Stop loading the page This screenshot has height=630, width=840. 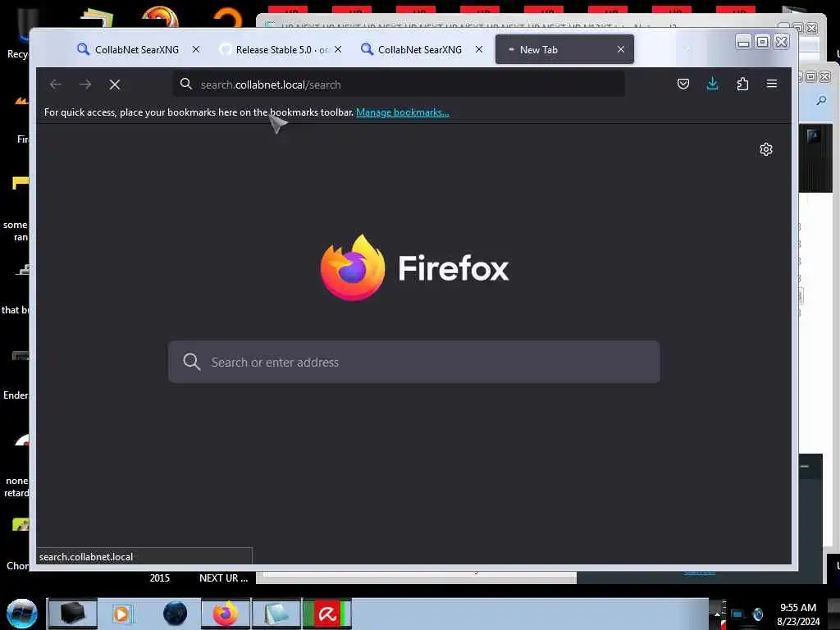(115, 84)
